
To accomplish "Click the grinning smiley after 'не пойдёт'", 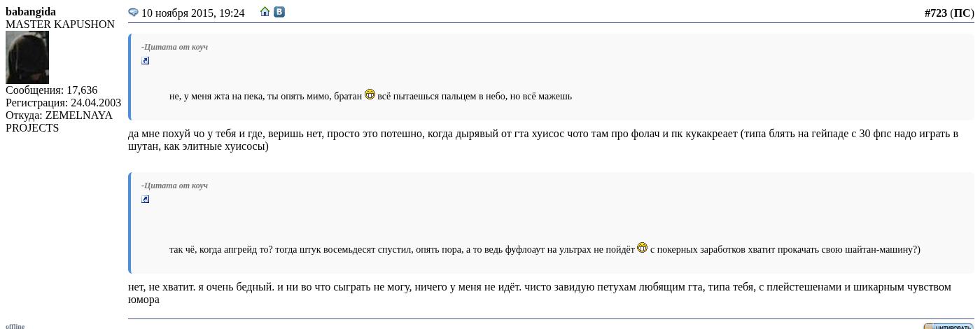I will 642,248.
